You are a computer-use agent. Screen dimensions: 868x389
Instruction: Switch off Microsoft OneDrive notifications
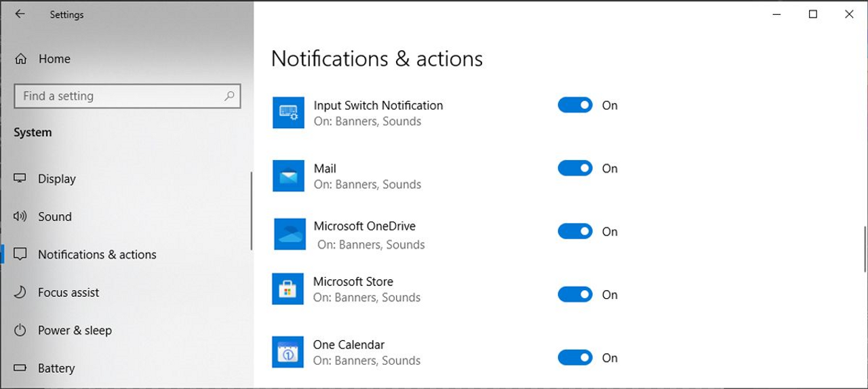(575, 231)
